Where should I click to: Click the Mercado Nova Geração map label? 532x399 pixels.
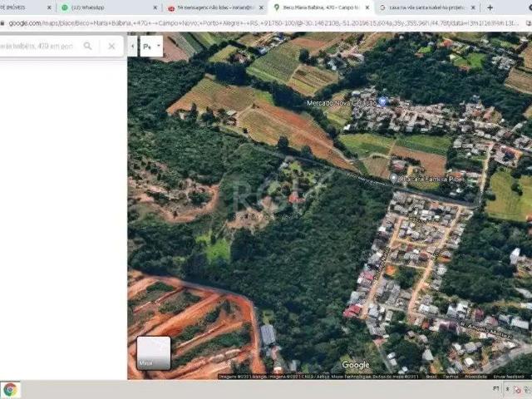342,103
